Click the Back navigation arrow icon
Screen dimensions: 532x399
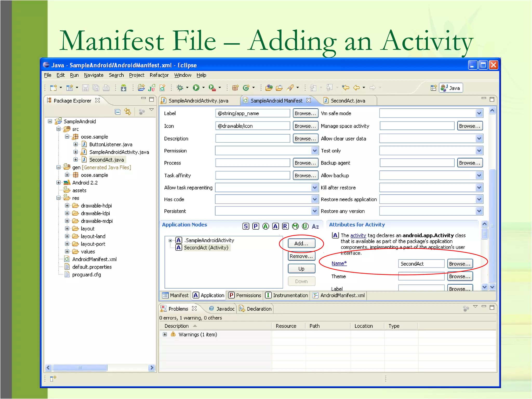(x=356, y=88)
